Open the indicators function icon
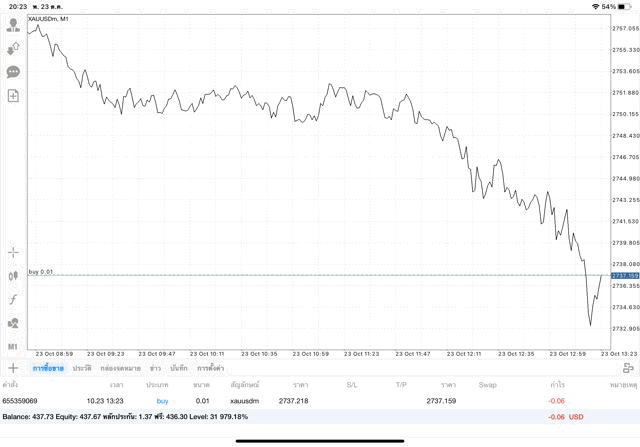This screenshot has height=447, width=640. pos(13,299)
